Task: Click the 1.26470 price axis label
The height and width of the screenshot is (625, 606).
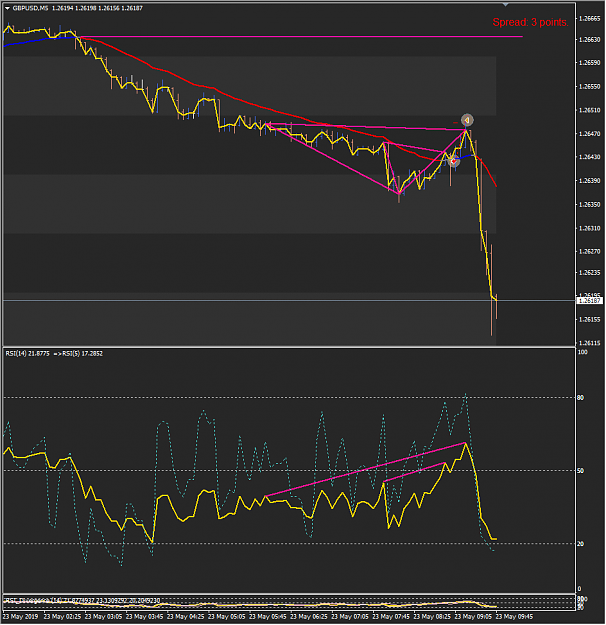Action: (x=590, y=134)
